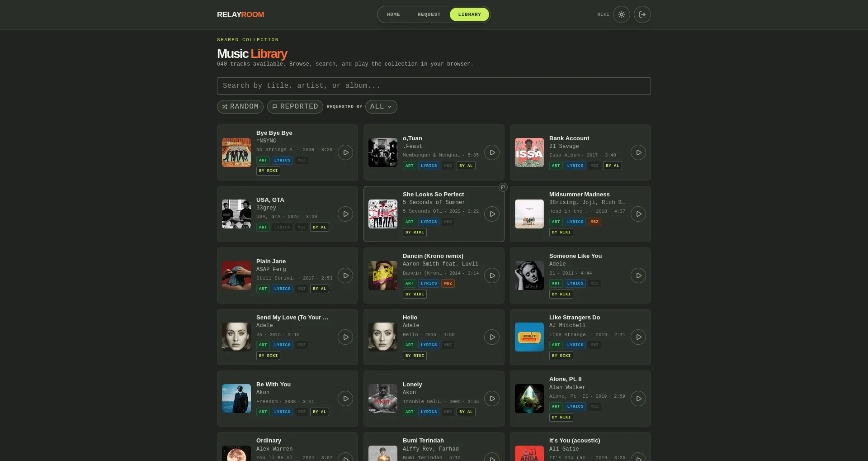
Task: Play Lonely by Akon
Action: [492, 399]
